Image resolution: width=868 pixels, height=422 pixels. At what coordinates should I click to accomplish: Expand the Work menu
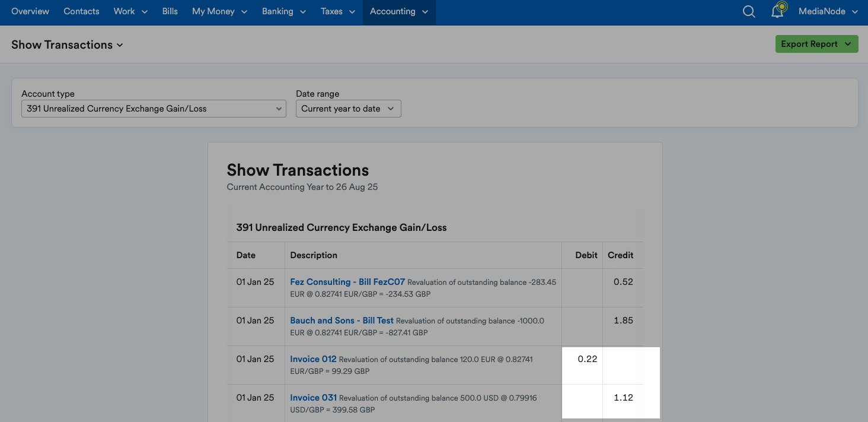pos(130,11)
